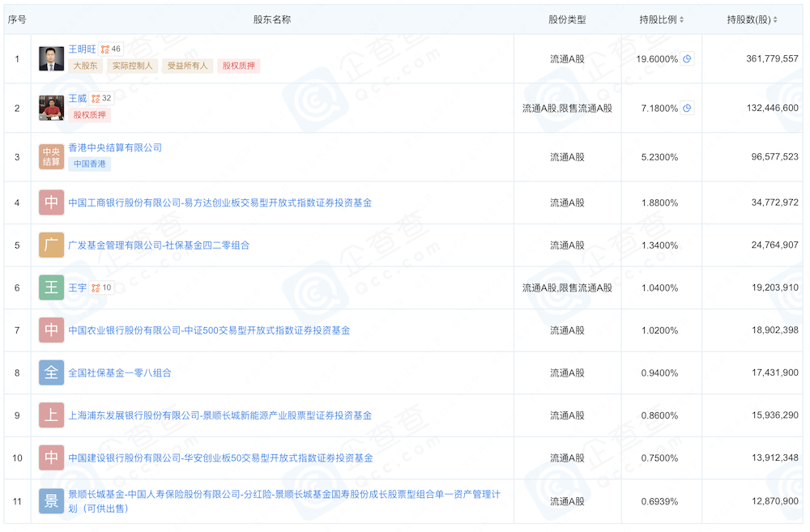Click relationship graph icon showing 46 beside 王明旺
The width and height of the screenshot is (810, 532).
tap(106, 49)
